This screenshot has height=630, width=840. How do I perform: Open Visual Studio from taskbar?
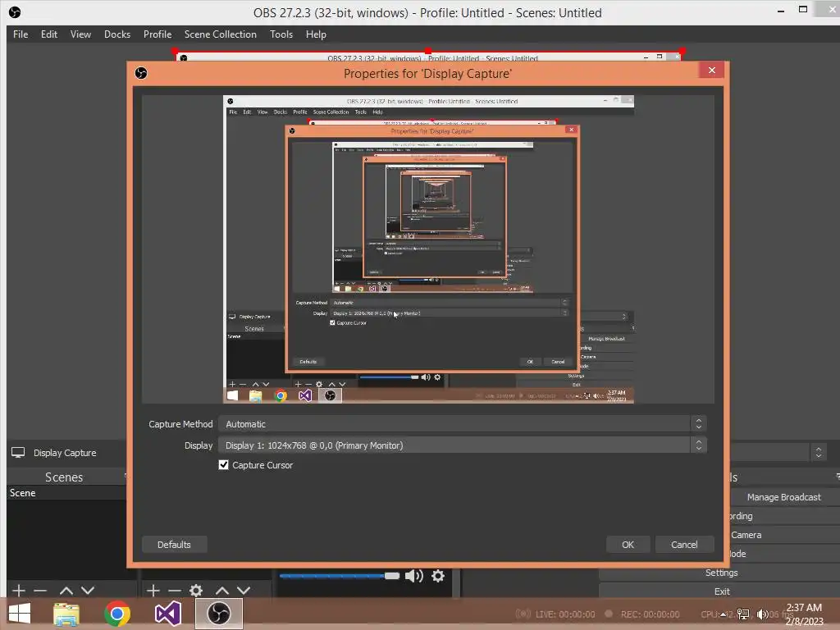pyautogui.click(x=167, y=614)
